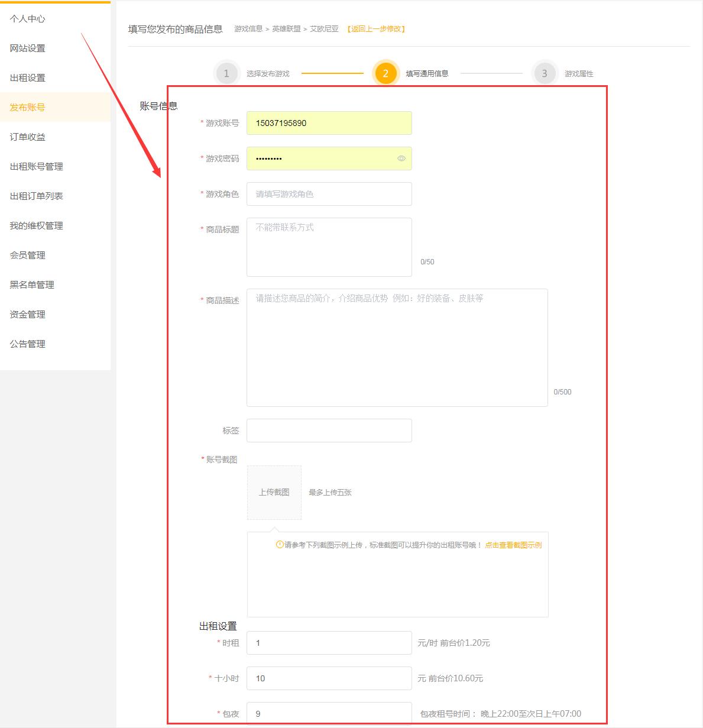
Task: Select 发布账号 in the left sidebar
Action: coord(26,107)
